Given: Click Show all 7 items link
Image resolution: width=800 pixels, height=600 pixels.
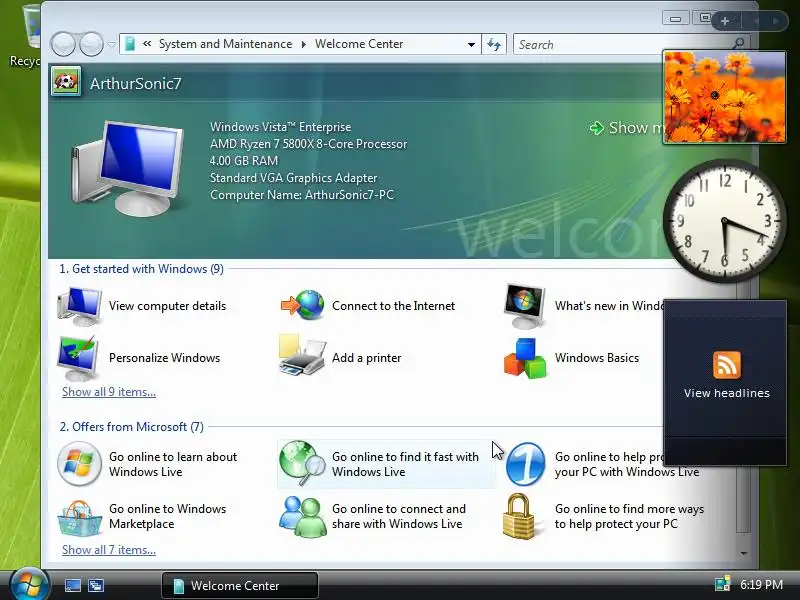Looking at the screenshot, I should pos(109,550).
